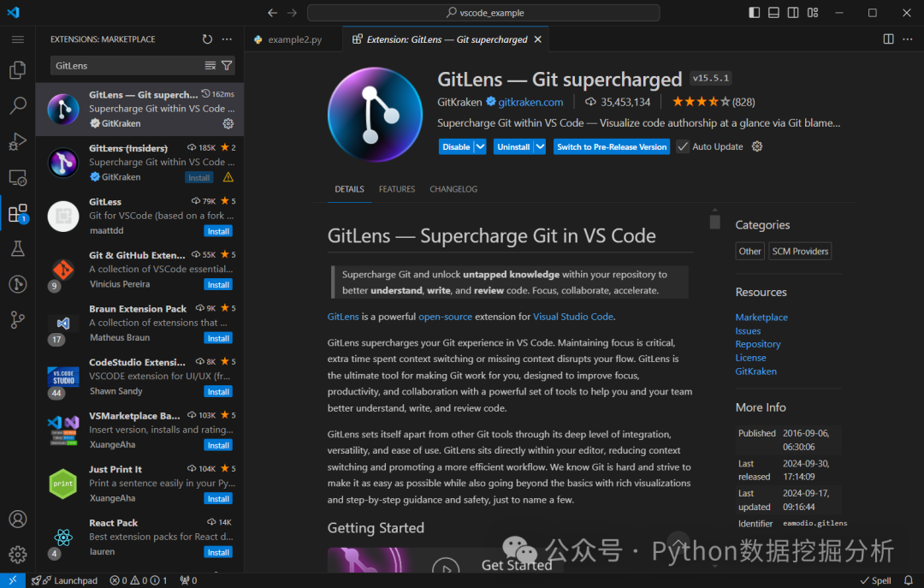
Task: Open editor more actions menu
Action: click(x=908, y=39)
